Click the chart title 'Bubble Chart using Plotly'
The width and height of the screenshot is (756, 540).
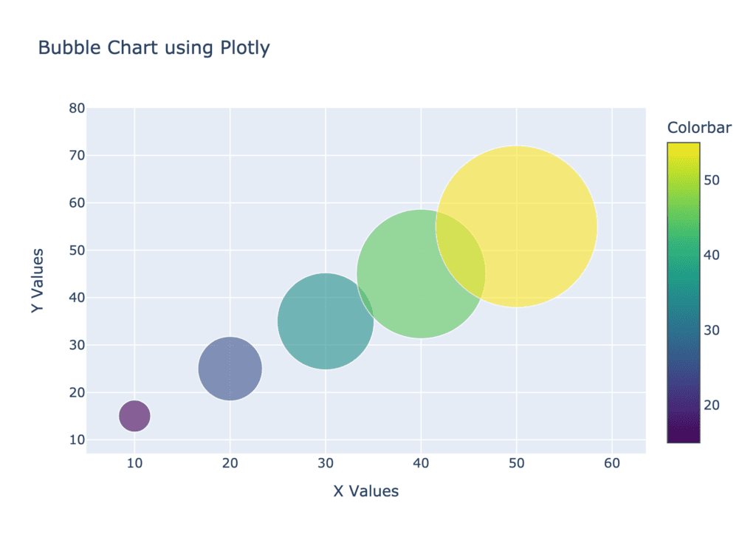(154, 48)
